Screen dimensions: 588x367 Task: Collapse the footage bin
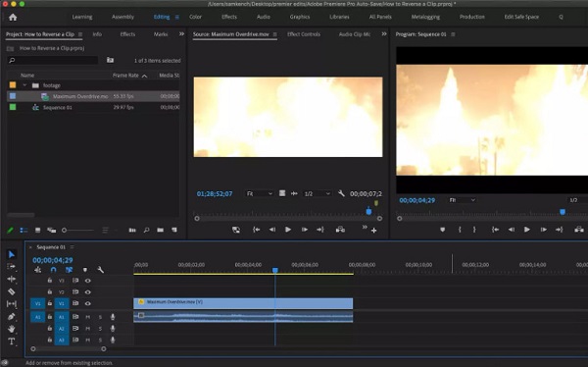(x=24, y=85)
